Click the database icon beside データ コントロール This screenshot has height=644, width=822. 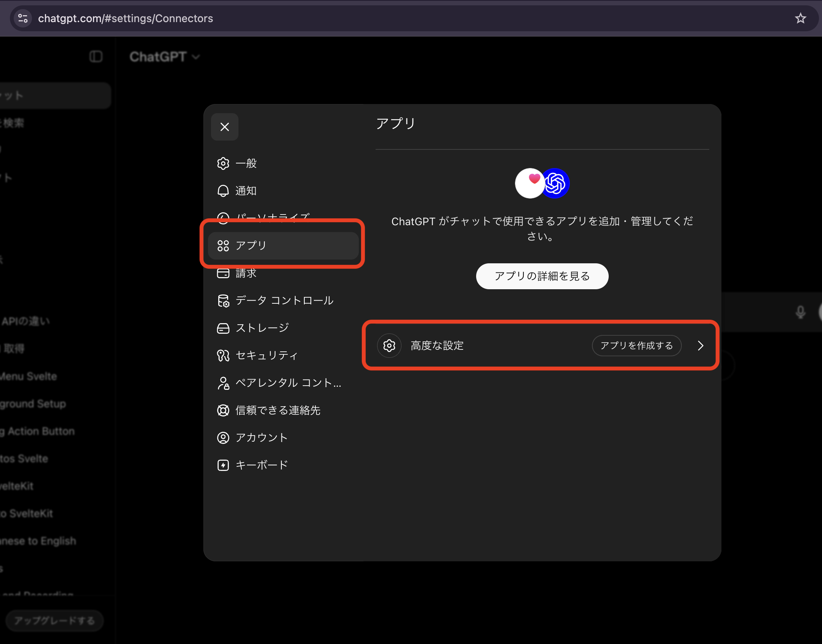click(x=223, y=301)
